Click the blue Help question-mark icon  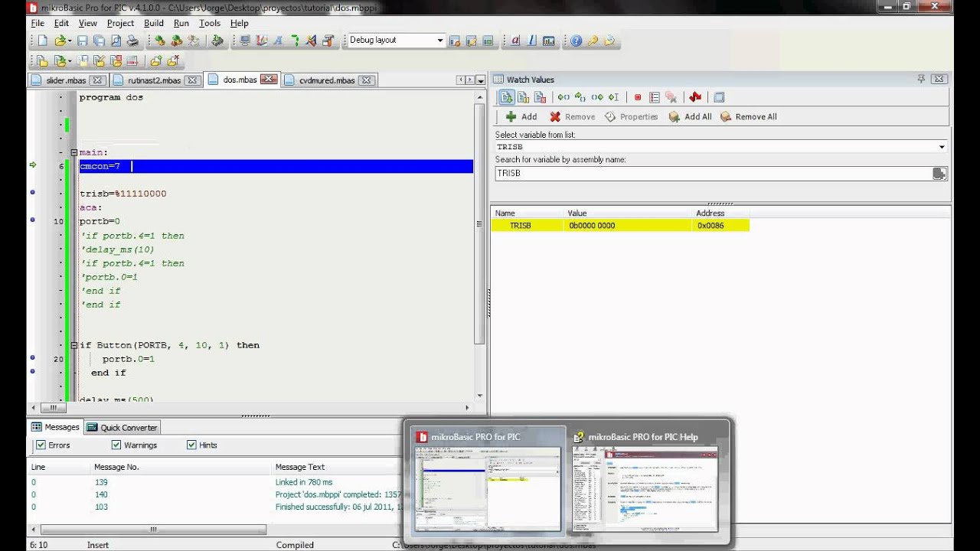click(x=576, y=40)
